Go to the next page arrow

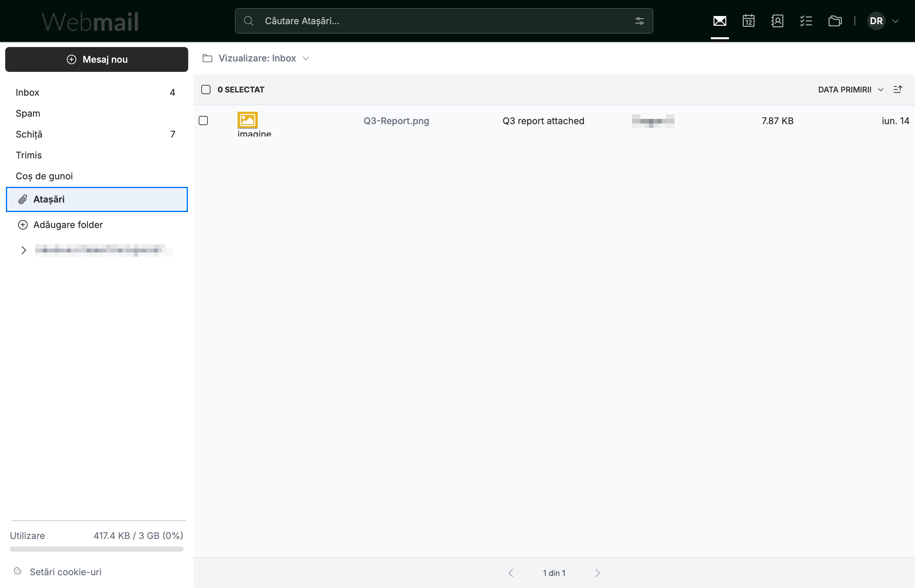(598, 573)
